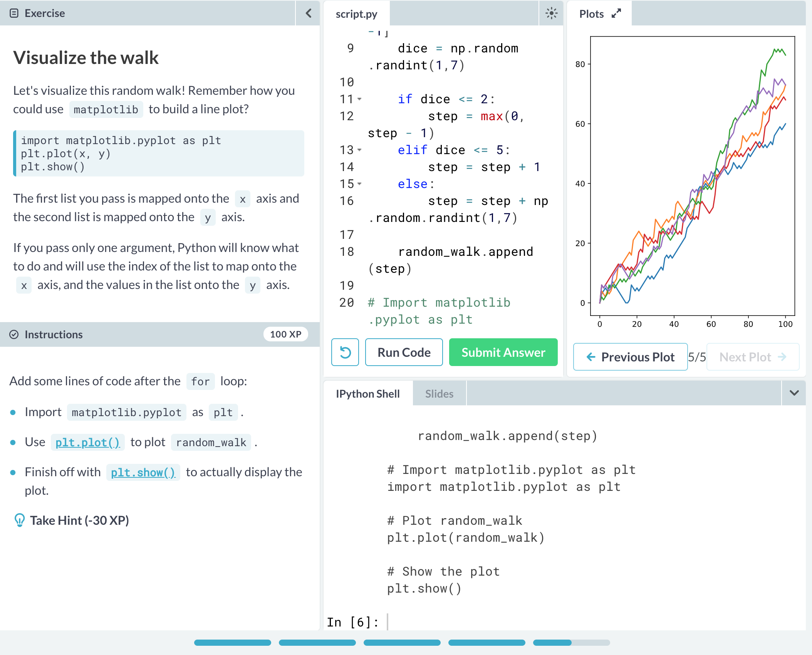Submit the answer with green button
The width and height of the screenshot is (812, 655).
point(503,352)
